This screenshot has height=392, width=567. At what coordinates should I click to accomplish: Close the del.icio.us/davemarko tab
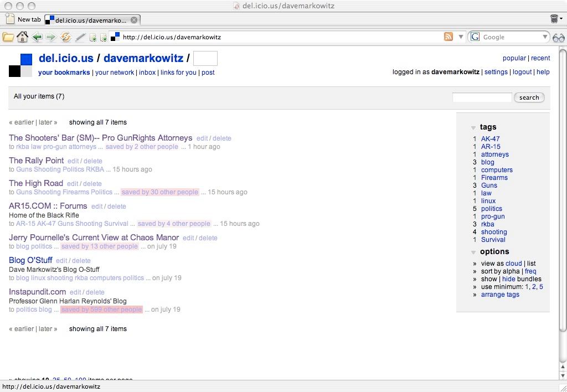[x=134, y=20]
